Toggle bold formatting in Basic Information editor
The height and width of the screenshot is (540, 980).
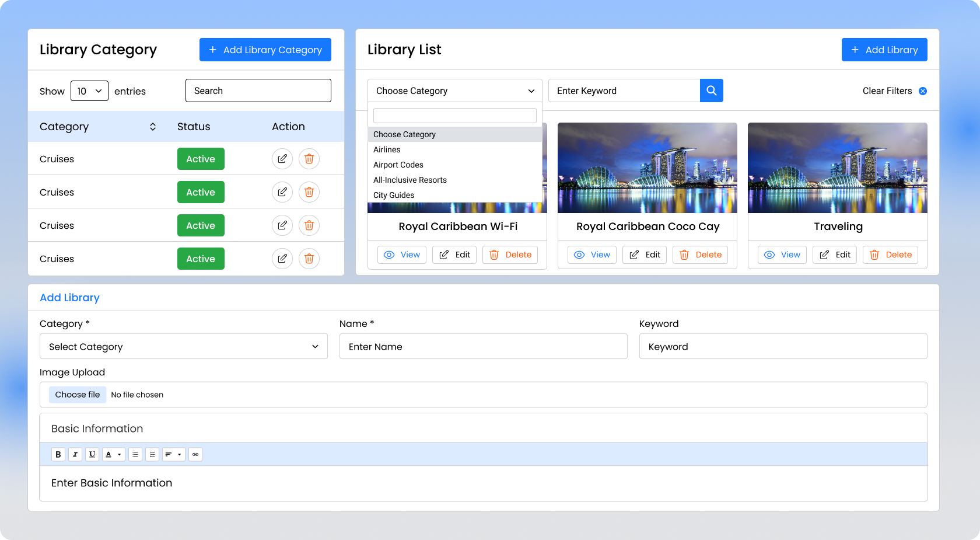tap(58, 454)
